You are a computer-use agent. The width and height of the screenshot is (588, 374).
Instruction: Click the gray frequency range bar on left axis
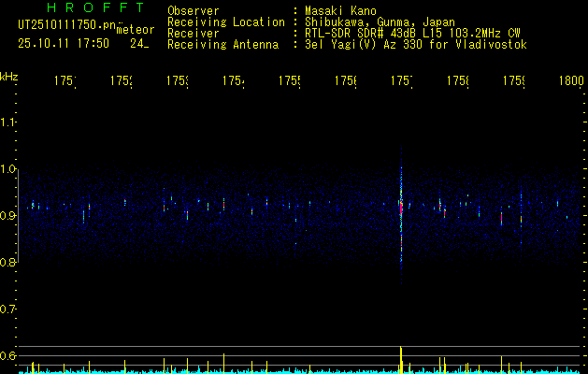(18, 218)
